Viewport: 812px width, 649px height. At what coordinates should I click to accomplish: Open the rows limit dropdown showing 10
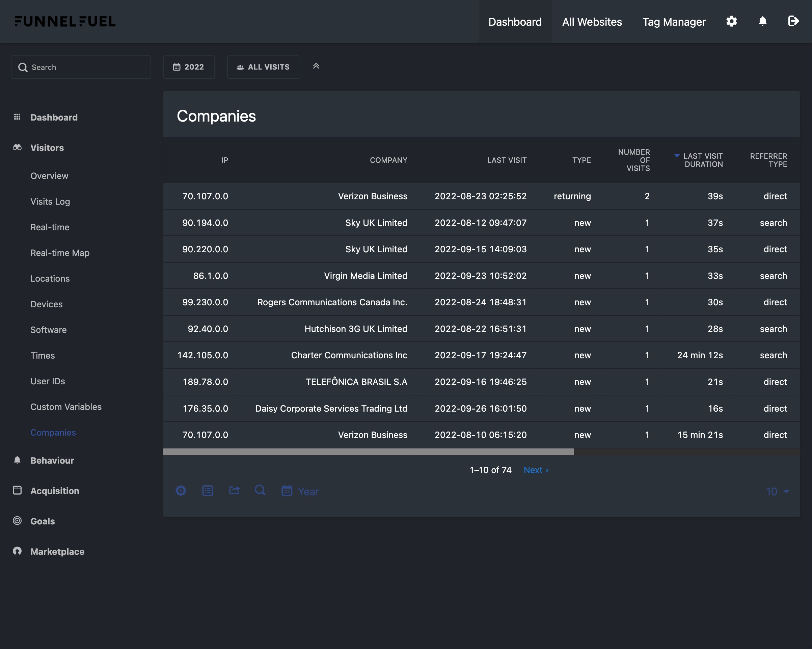point(777,491)
